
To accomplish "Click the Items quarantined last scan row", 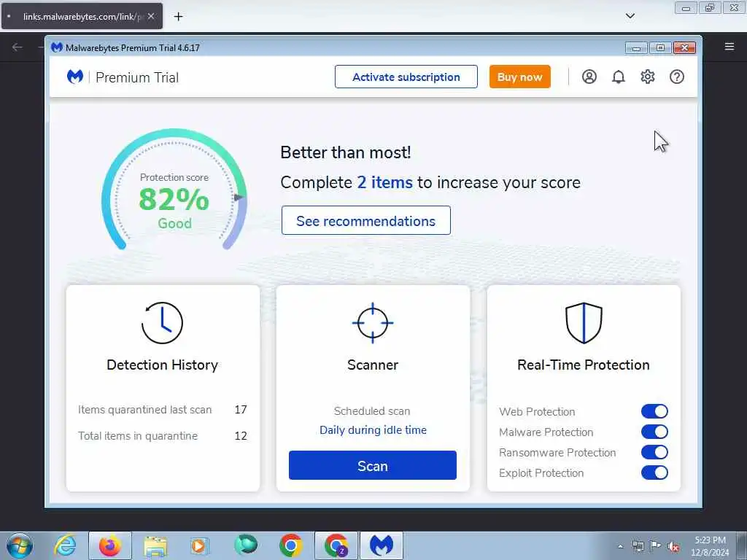I will [163, 410].
